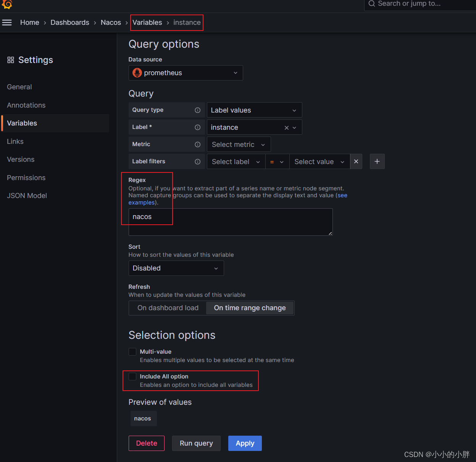Open the Select metric dropdown

(239, 145)
